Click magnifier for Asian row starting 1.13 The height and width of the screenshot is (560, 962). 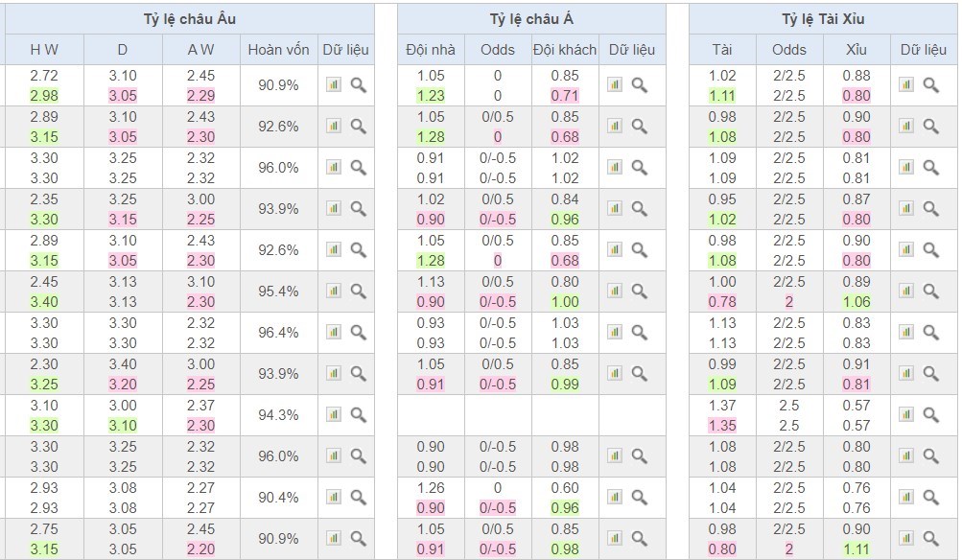pos(640,291)
